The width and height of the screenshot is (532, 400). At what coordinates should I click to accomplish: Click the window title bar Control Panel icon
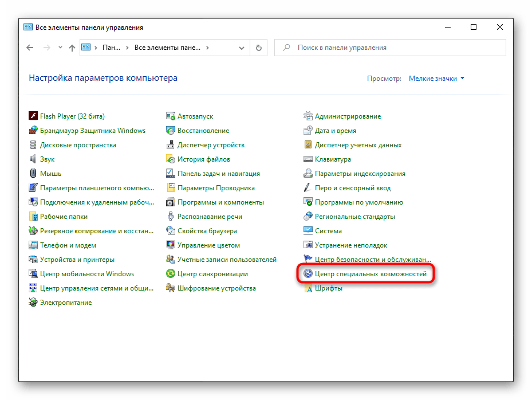coord(28,27)
